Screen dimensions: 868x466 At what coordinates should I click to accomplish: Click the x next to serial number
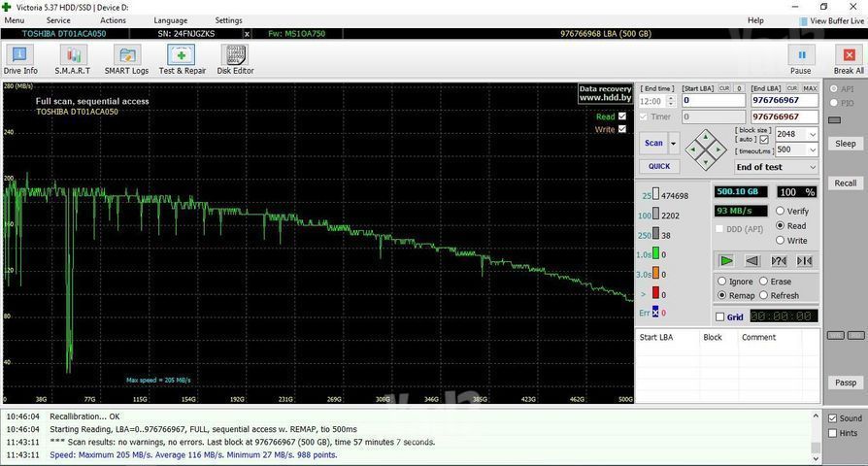[x=247, y=34]
